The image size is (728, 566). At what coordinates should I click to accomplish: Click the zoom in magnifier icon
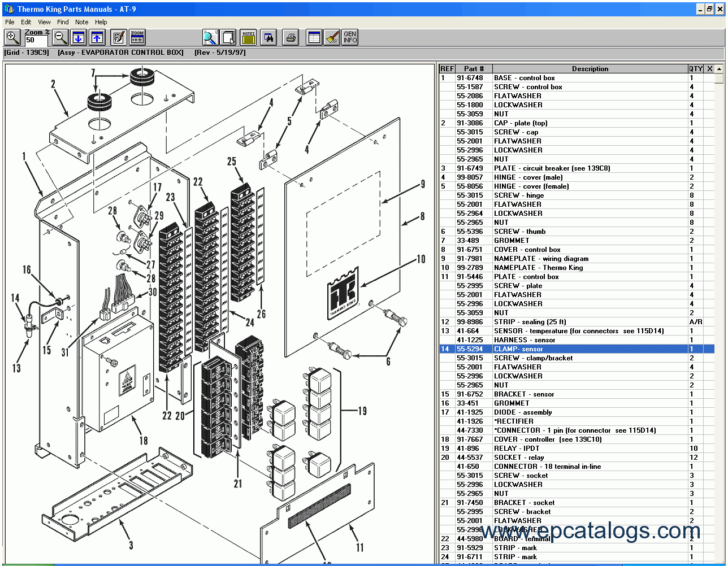click(x=12, y=38)
